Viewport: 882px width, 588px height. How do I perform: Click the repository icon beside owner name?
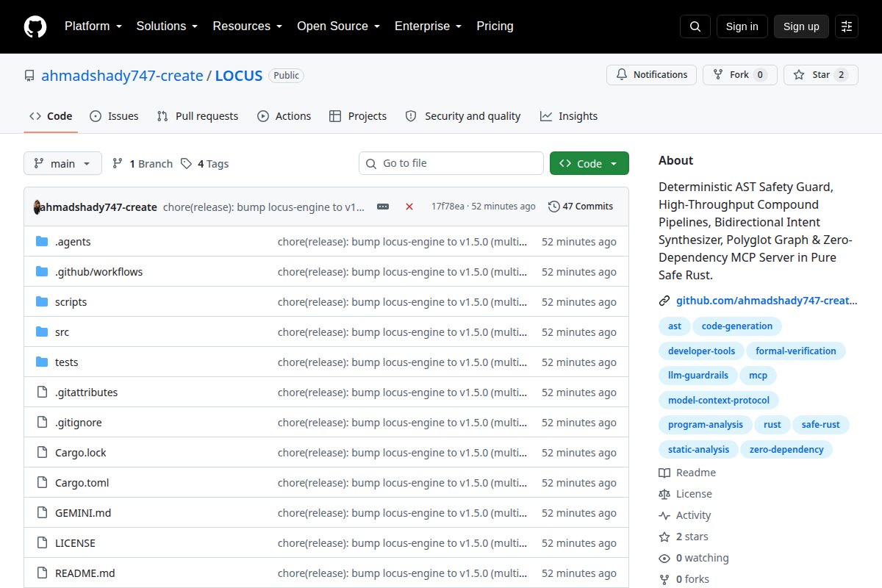[29, 76]
